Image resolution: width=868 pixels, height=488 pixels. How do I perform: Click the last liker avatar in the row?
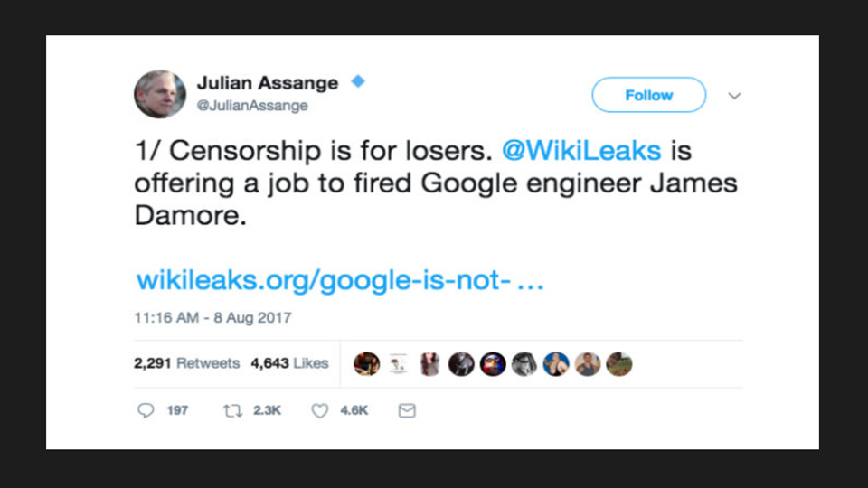point(619,363)
